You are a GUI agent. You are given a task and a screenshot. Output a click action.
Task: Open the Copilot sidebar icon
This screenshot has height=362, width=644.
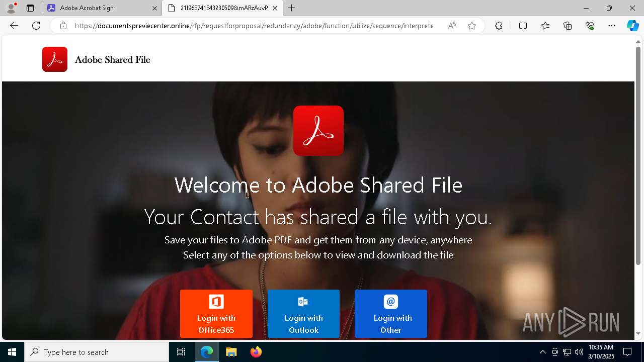coord(632,26)
